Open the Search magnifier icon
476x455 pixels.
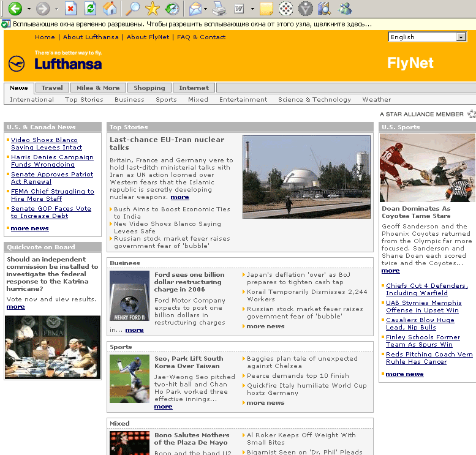click(x=133, y=9)
